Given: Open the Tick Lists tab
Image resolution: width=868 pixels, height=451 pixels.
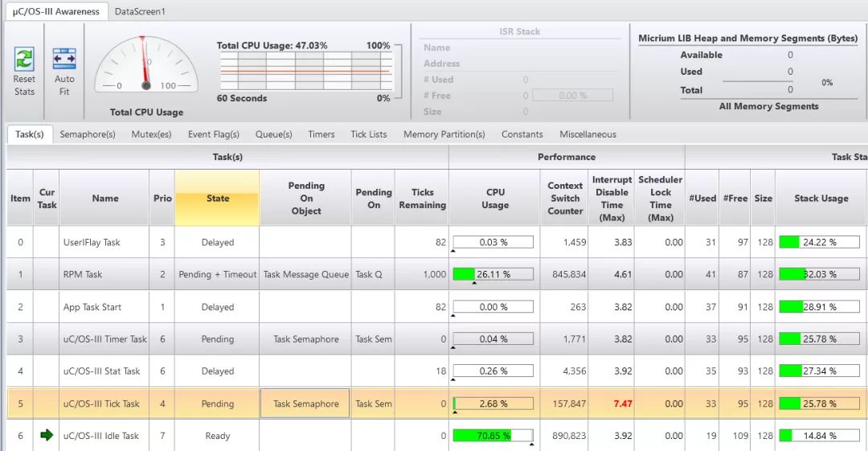Looking at the screenshot, I should [x=369, y=134].
